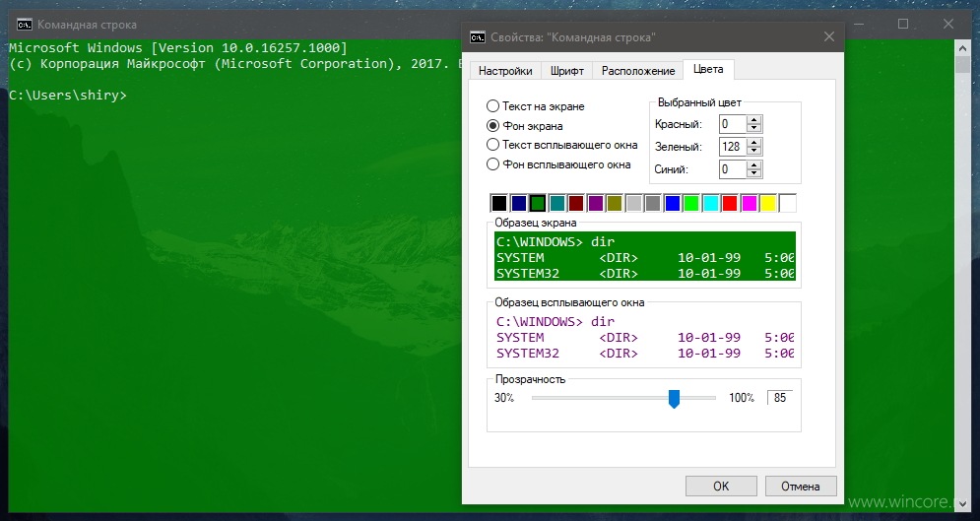Viewport: 980px width, 521px height.
Task: Open the Шрифт tab
Action: (x=567, y=71)
